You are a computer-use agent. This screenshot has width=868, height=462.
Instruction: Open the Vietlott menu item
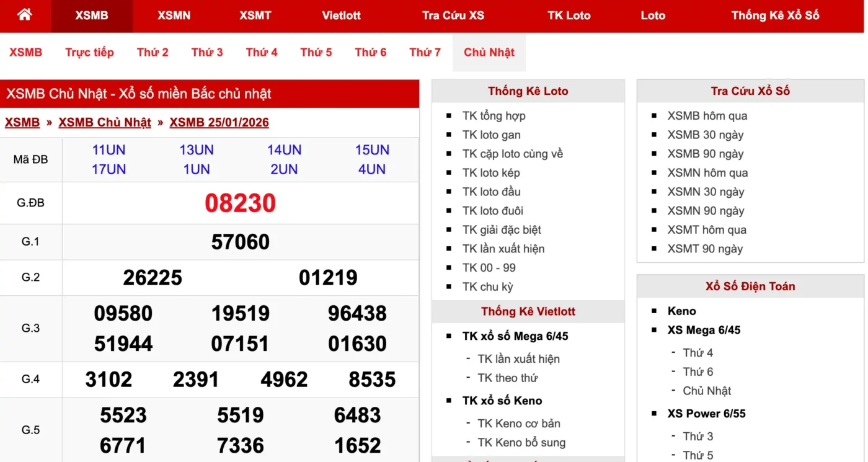pos(341,16)
